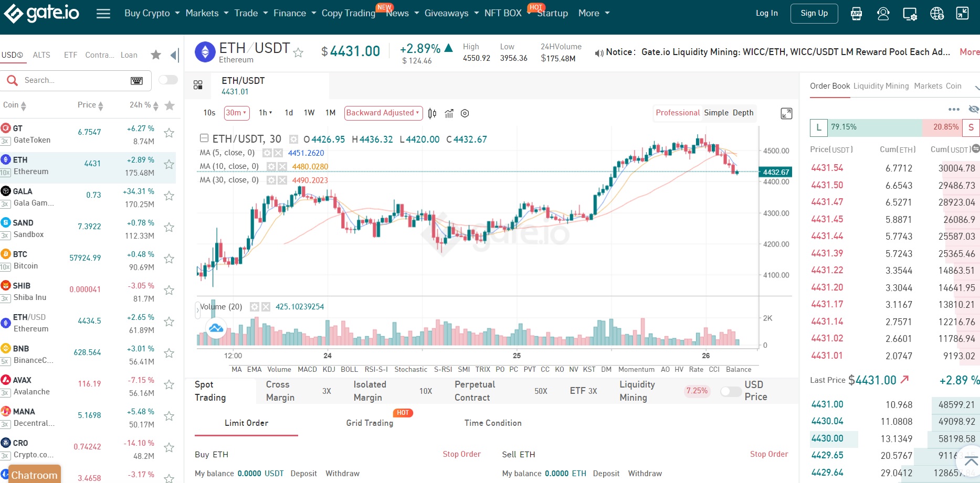Open the ETH/USDT series settings gear
The image size is (980, 483).
294,139
